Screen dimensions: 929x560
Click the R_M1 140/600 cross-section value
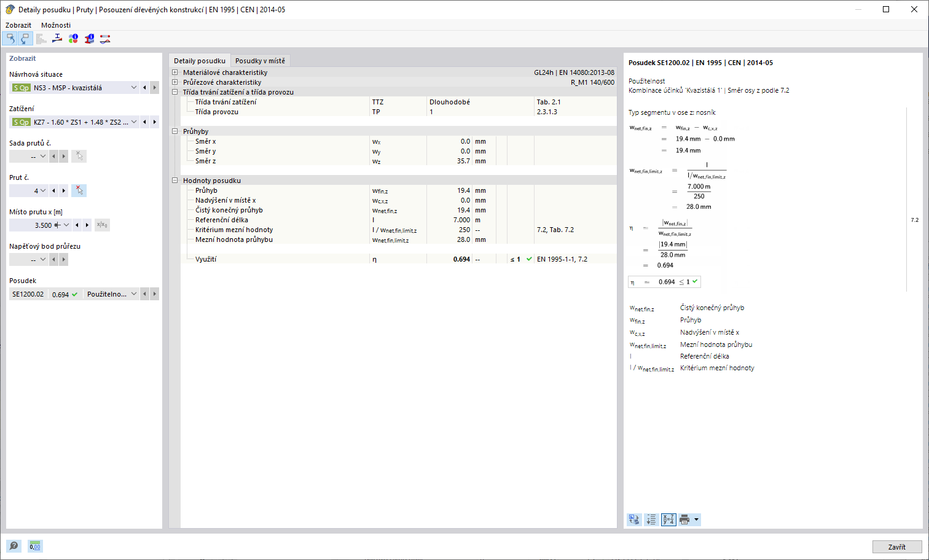pos(592,82)
